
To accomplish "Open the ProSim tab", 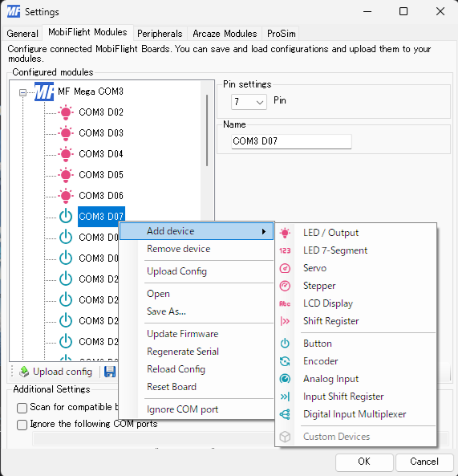I will (282, 34).
